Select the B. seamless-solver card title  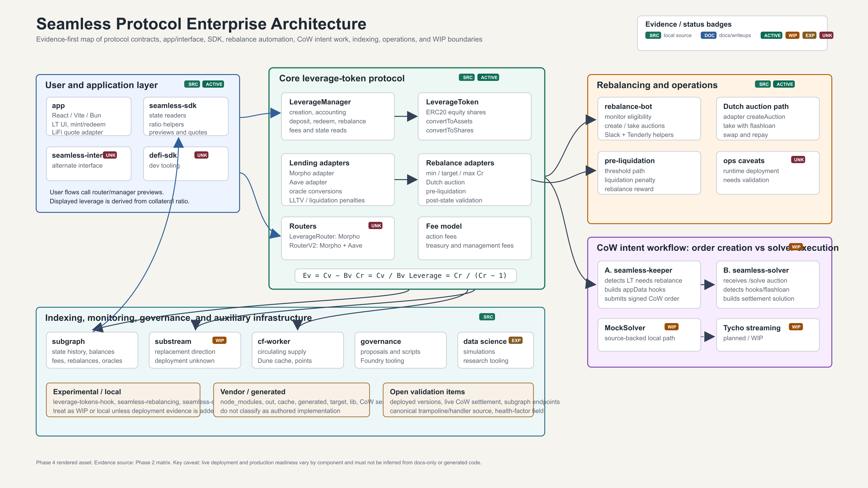[x=756, y=270]
